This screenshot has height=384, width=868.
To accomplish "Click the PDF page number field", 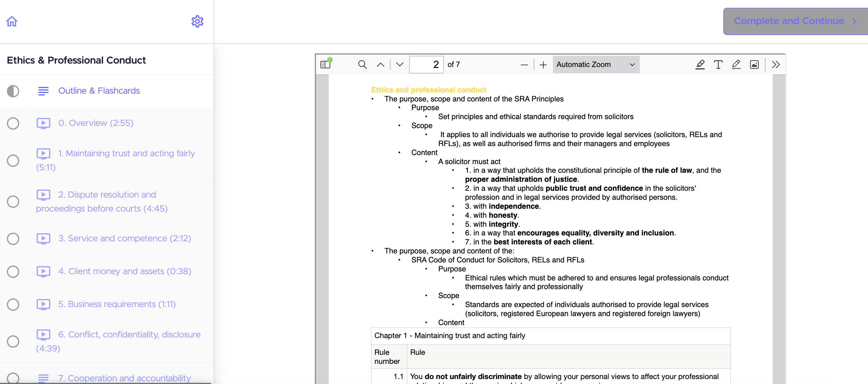I will click(426, 64).
